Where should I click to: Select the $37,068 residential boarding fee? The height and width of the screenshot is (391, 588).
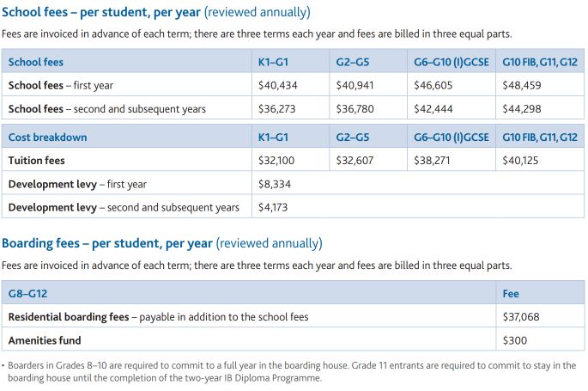[521, 317]
